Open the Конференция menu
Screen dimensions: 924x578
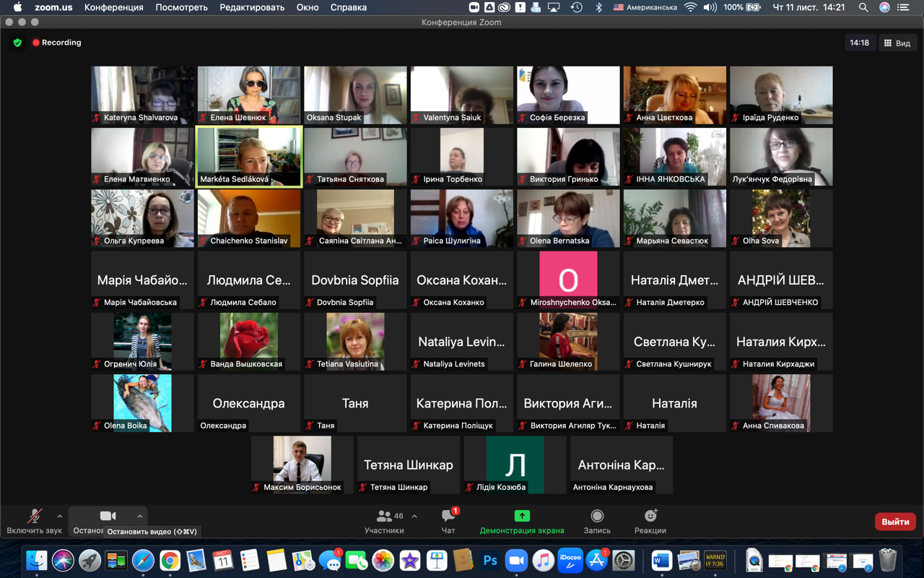[114, 7]
